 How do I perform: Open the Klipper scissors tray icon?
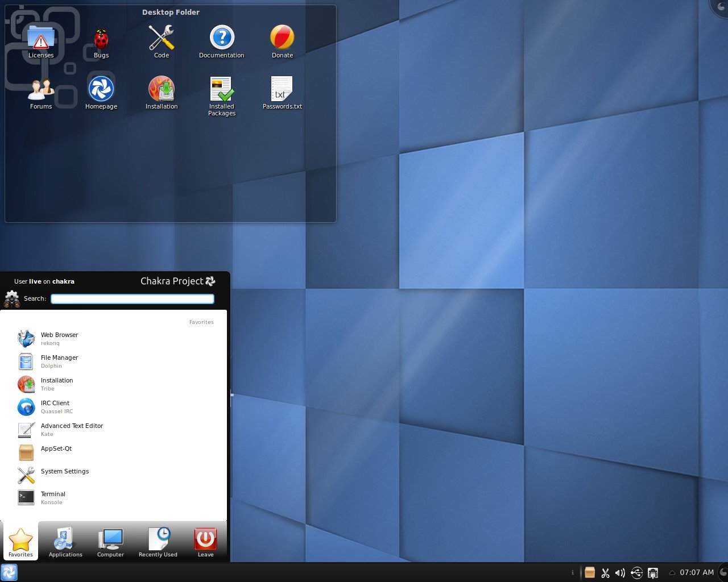[605, 573]
